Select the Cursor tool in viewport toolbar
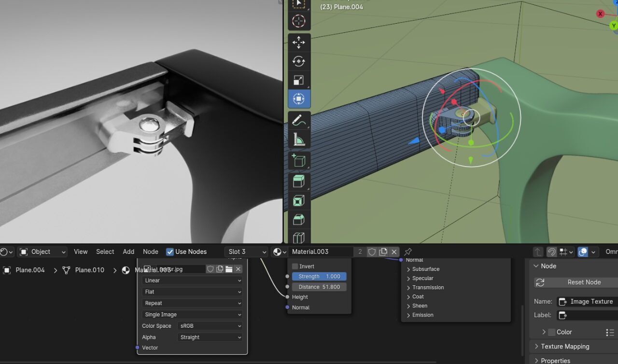Viewport: 618px width, 364px height. click(299, 21)
